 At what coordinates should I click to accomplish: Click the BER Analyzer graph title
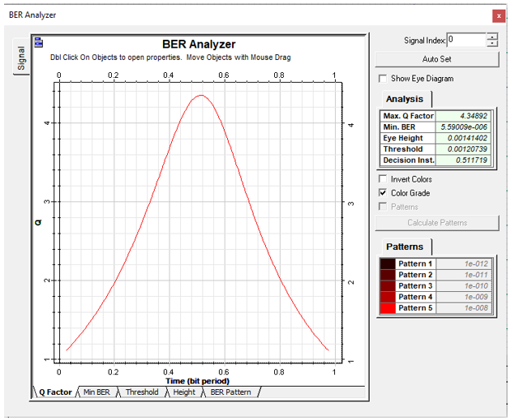click(x=199, y=45)
